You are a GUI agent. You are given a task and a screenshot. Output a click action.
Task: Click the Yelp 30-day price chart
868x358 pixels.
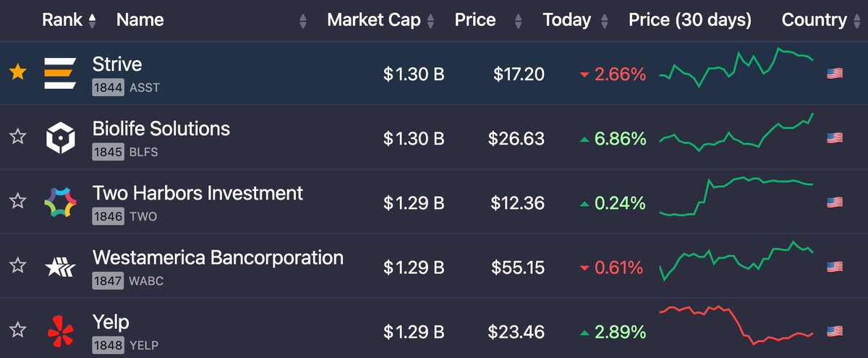(x=736, y=325)
